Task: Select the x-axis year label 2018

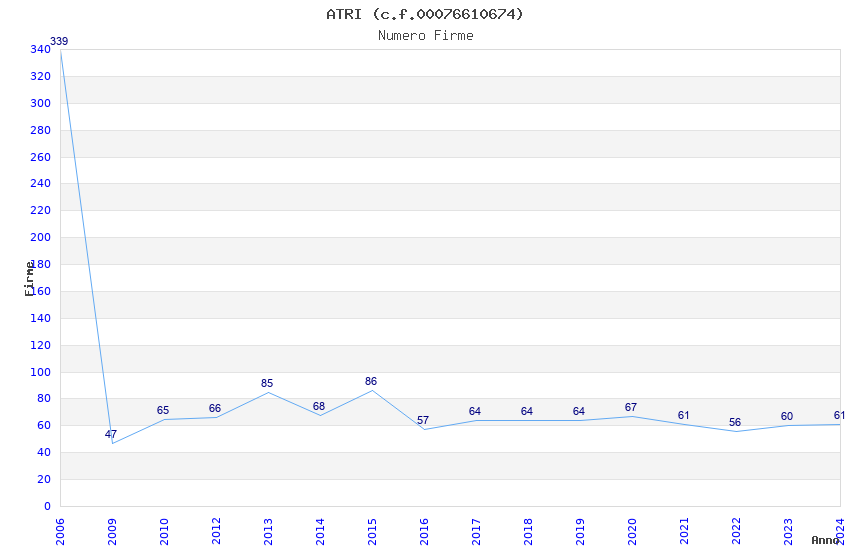Action: click(529, 531)
